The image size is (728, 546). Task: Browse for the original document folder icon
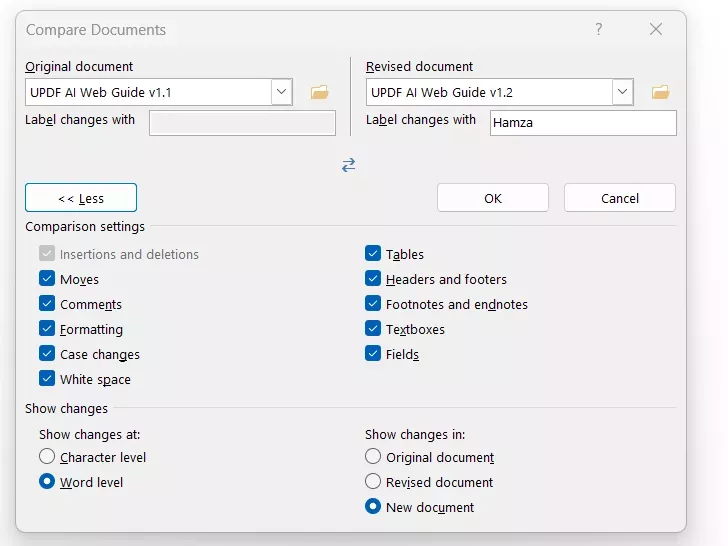click(320, 93)
